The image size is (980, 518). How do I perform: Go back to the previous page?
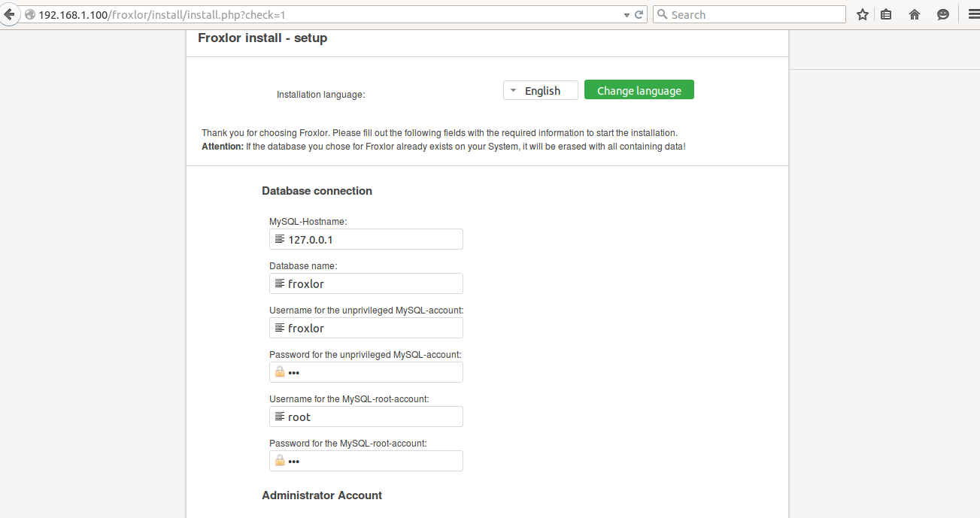(x=9, y=14)
